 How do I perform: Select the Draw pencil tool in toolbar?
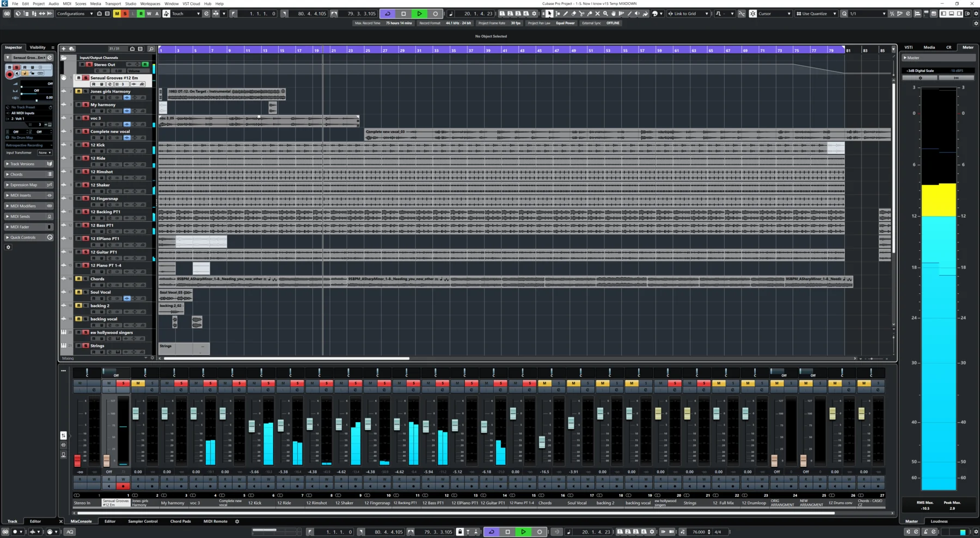(566, 14)
